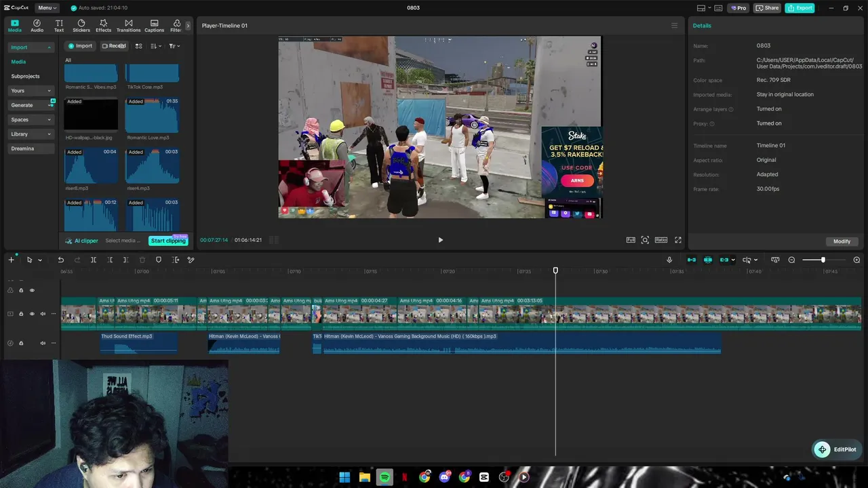Toggle clip linkage in the timeline

(724, 260)
